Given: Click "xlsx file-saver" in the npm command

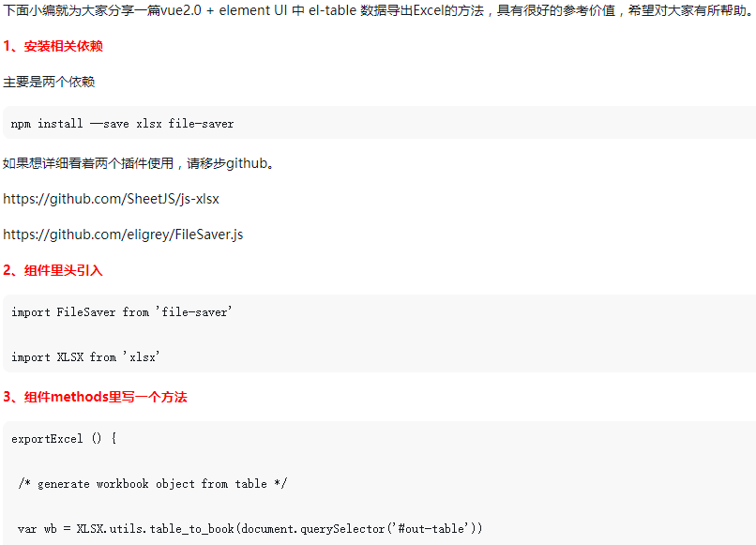Looking at the screenshot, I should click(185, 124).
